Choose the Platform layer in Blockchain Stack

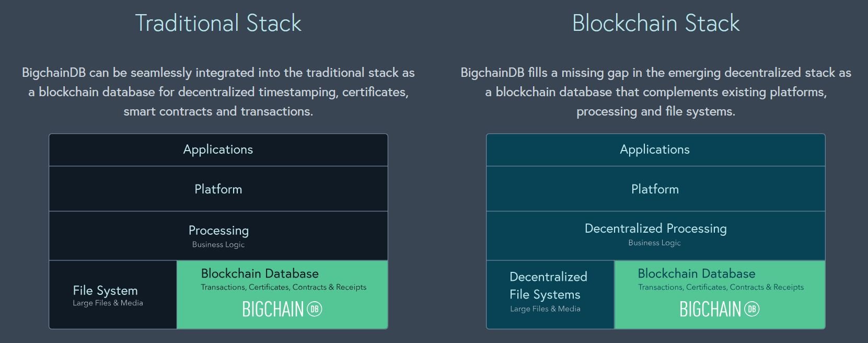pos(656,189)
